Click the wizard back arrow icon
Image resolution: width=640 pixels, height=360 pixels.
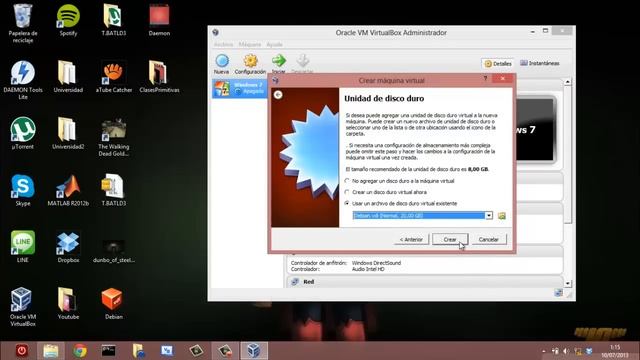[278, 95]
